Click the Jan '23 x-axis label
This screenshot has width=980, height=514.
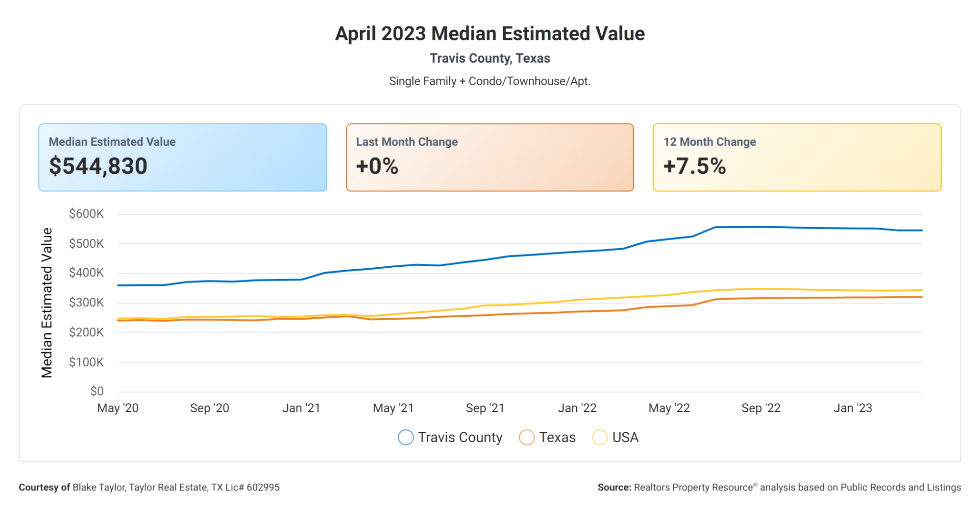853,408
